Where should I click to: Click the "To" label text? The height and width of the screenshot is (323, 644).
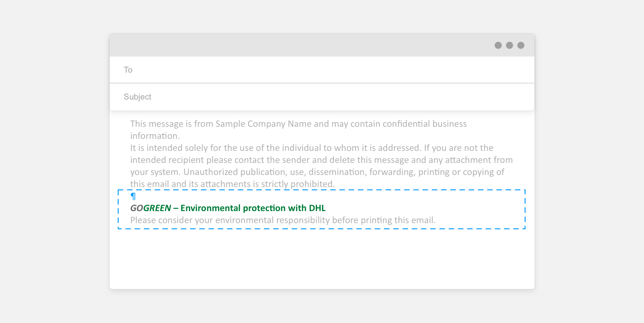click(x=128, y=70)
